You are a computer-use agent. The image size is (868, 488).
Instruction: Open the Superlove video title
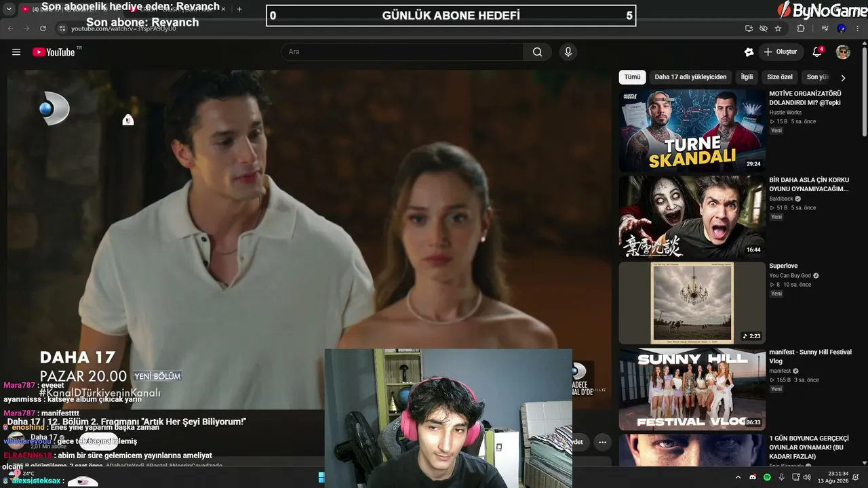pyautogui.click(x=783, y=266)
